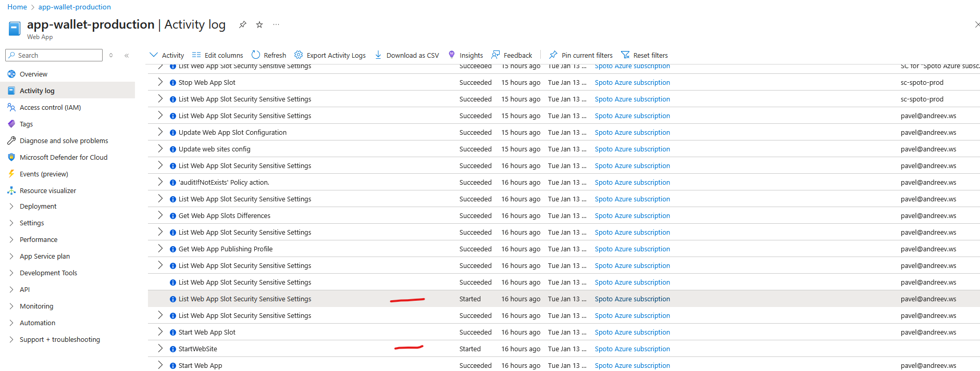Expand the Performance section
The height and width of the screenshot is (371, 980).
click(x=11, y=239)
